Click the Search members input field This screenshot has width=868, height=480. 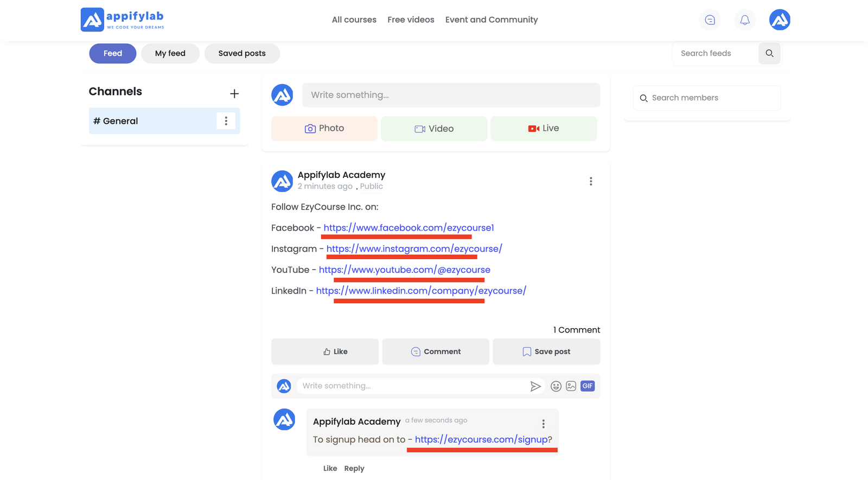pos(712,98)
